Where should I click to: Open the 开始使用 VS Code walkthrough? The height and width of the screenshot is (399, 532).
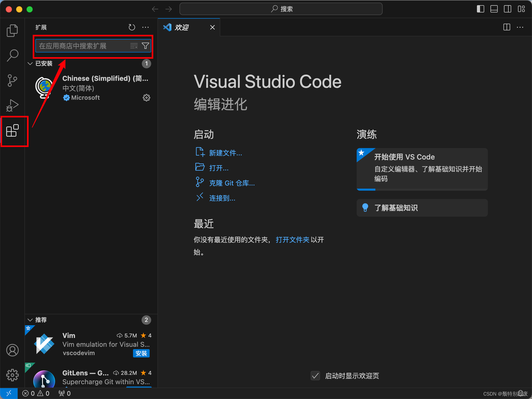click(422, 169)
